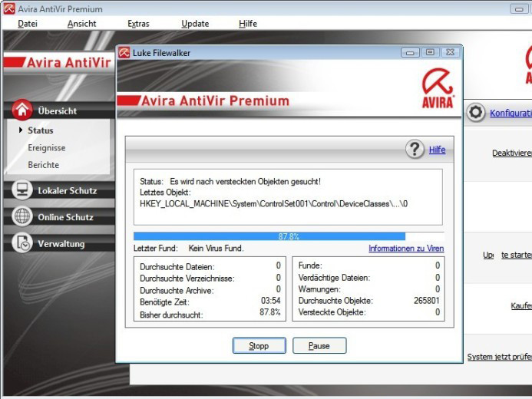
Task: Click the Benötigte Zeit value 03:54
Action: (x=271, y=301)
